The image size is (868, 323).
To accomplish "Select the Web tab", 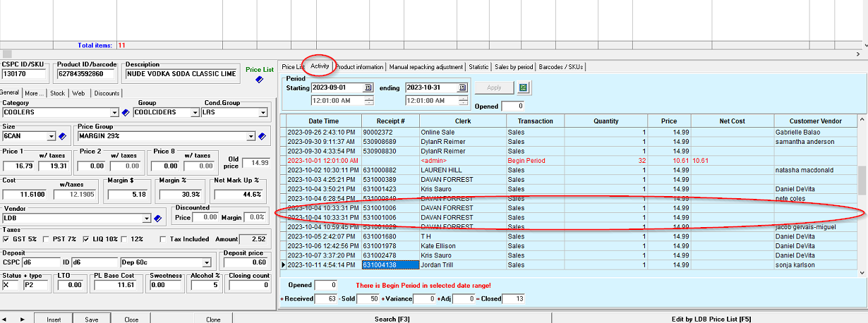I will tap(78, 93).
